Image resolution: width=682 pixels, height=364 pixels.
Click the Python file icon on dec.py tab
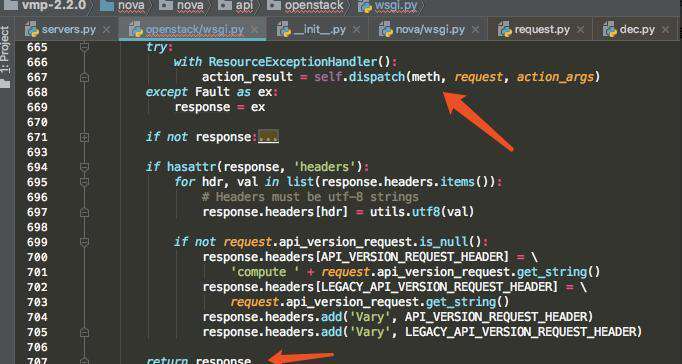(x=611, y=30)
